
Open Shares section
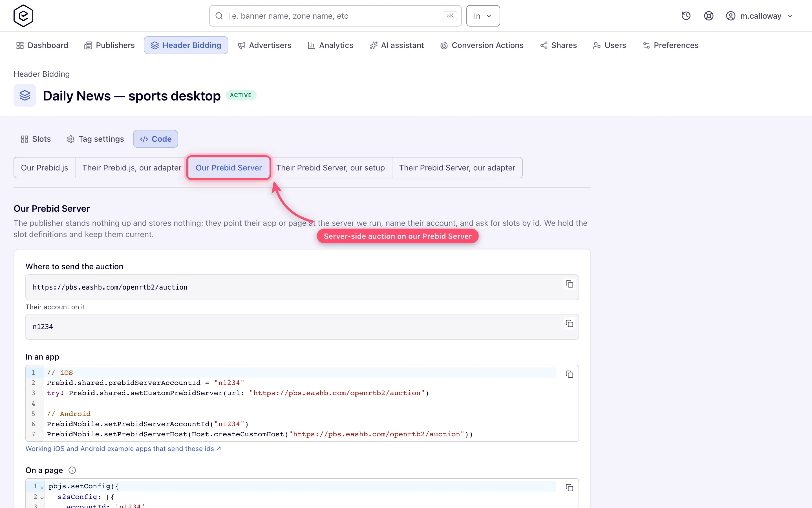coord(558,45)
